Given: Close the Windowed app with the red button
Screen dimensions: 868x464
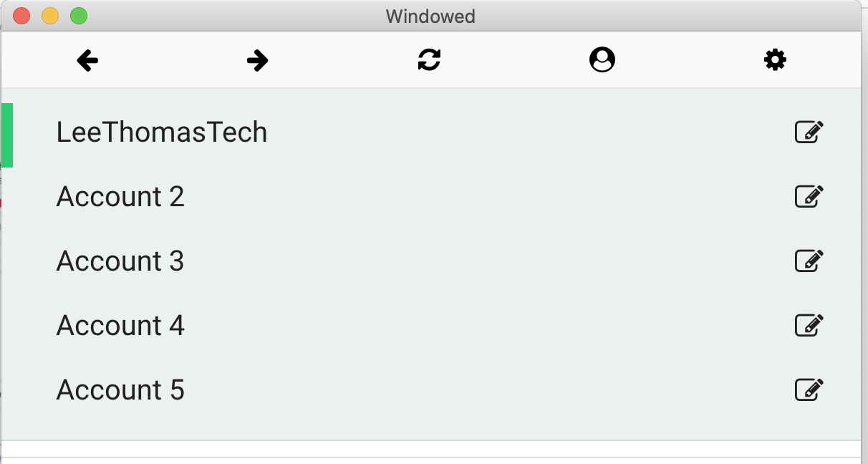Looking at the screenshot, I should 21,16.
